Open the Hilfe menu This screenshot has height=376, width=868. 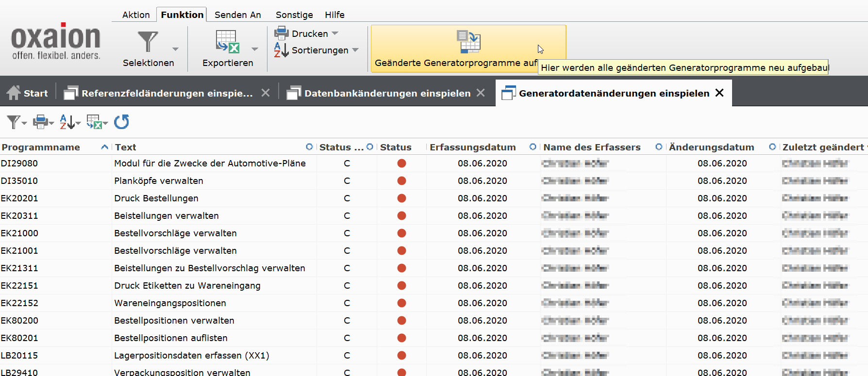(x=334, y=15)
